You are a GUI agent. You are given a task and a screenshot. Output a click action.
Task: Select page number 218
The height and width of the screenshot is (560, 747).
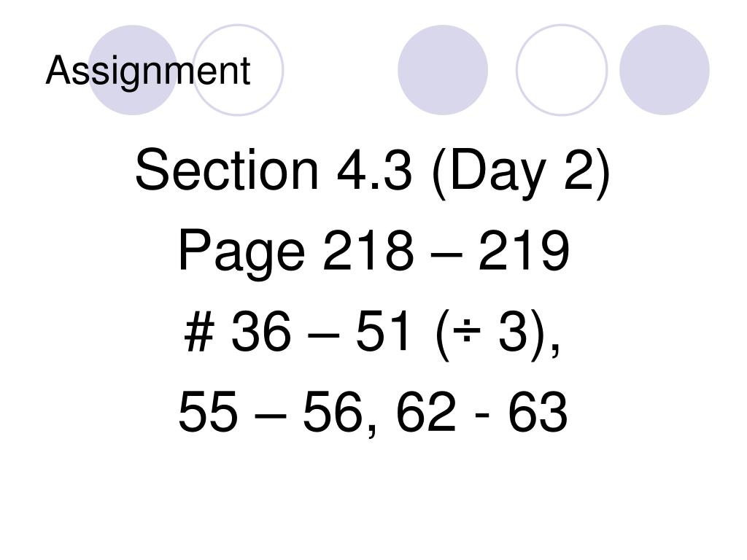point(368,250)
